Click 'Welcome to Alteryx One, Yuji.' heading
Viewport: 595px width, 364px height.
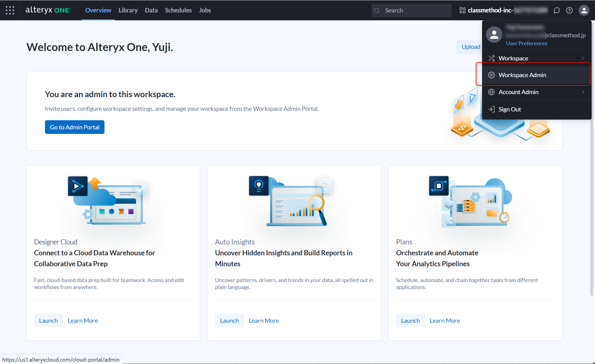tap(100, 47)
